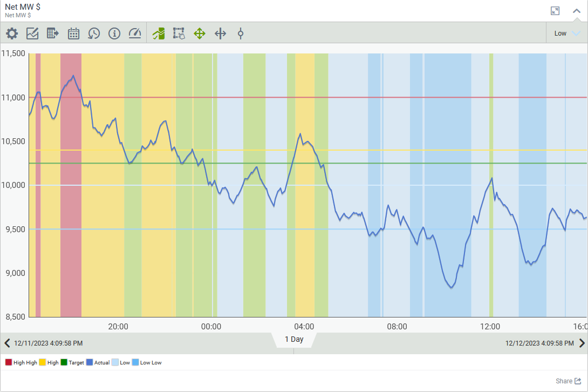Open the calendar date picker icon

click(73, 33)
